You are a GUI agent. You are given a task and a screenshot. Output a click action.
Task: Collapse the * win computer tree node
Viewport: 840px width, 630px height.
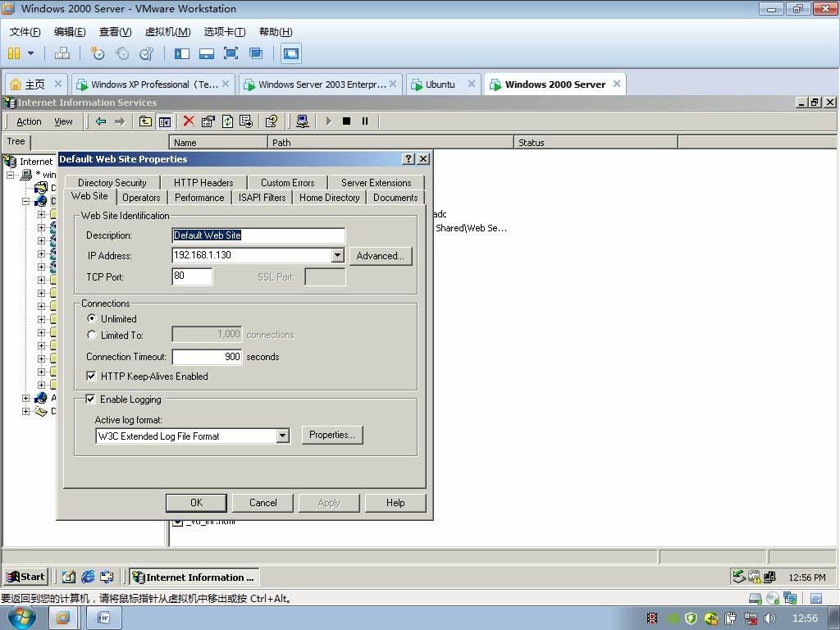[10, 175]
